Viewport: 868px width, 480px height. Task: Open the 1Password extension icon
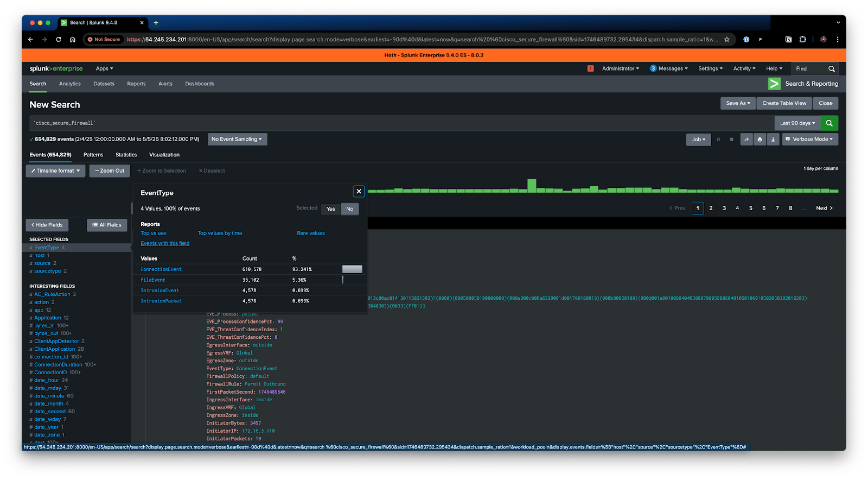(746, 39)
